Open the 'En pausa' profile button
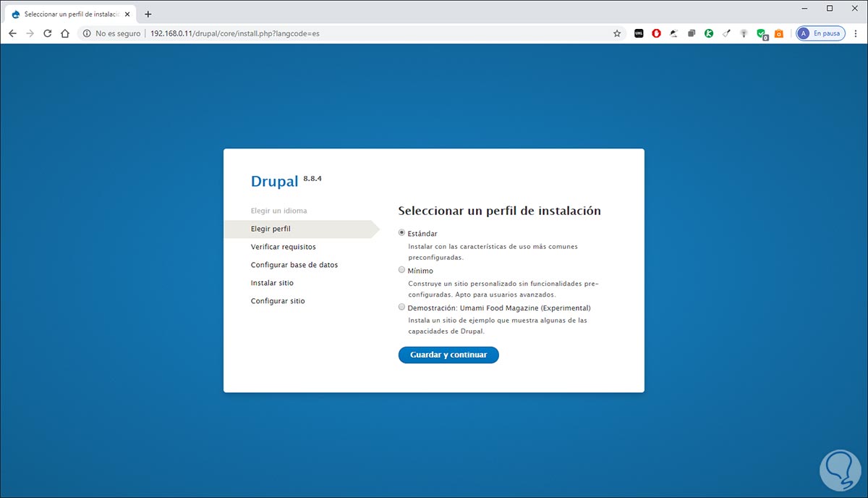 (x=820, y=33)
